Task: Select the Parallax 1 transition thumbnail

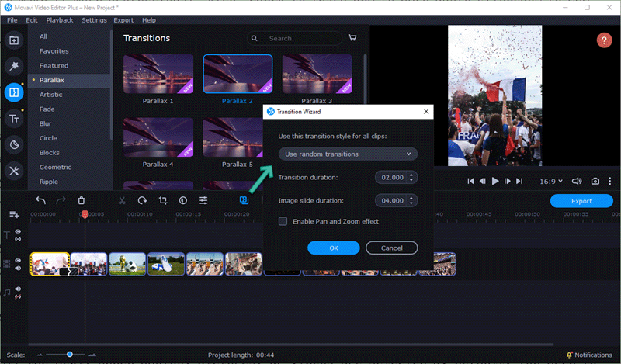Action: click(158, 74)
